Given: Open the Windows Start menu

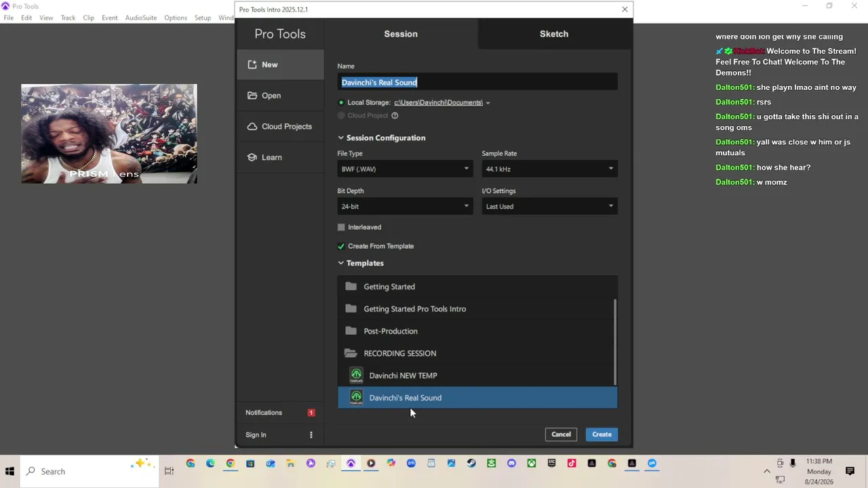Looking at the screenshot, I should point(10,472).
